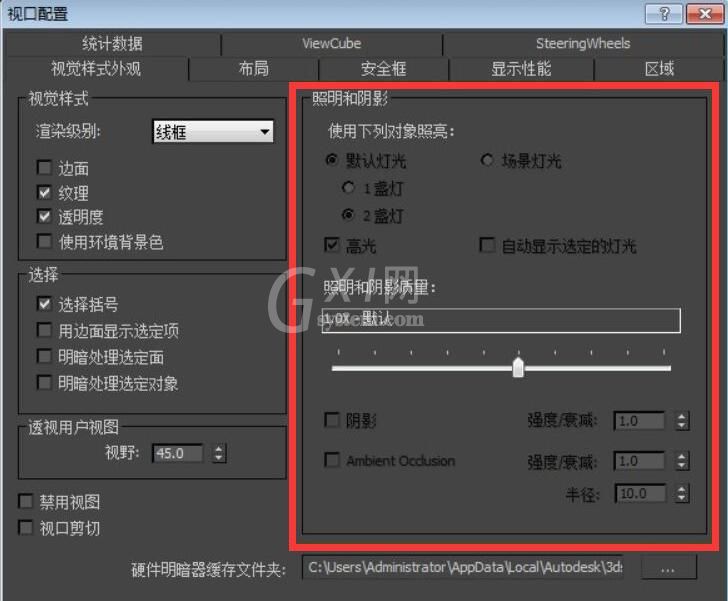The image size is (728, 601).
Task: Check the 视口剪切 checkbox
Action: (x=26, y=528)
